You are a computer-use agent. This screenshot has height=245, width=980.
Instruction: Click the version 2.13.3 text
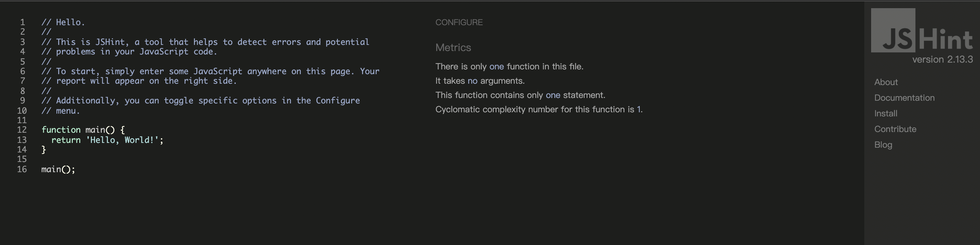[x=942, y=60]
